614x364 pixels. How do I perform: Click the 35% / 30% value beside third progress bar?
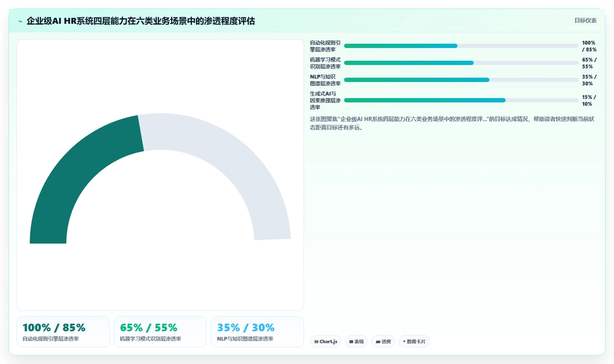point(589,80)
